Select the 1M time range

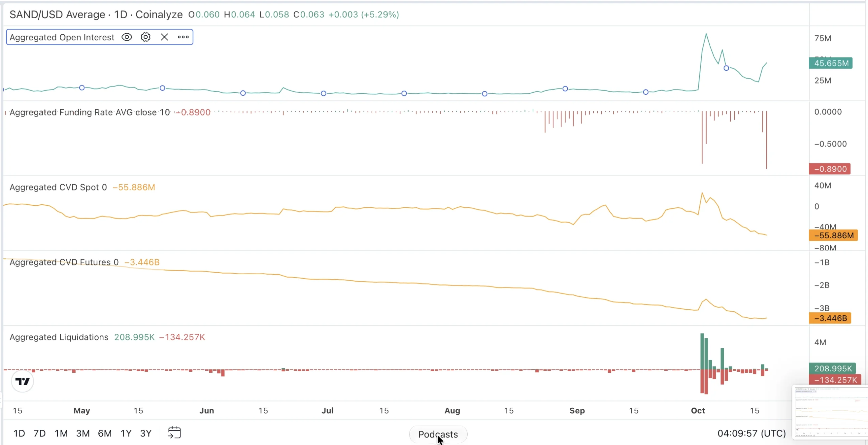61,433
